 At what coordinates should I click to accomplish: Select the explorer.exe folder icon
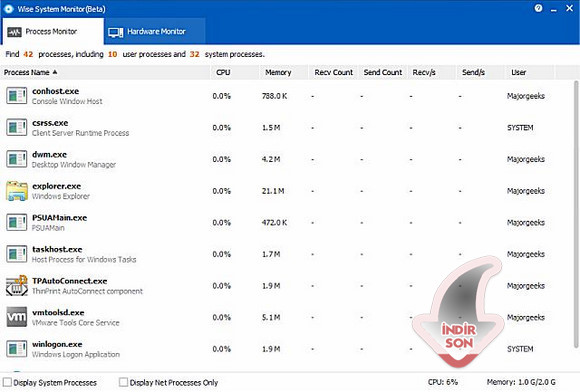coord(17,191)
